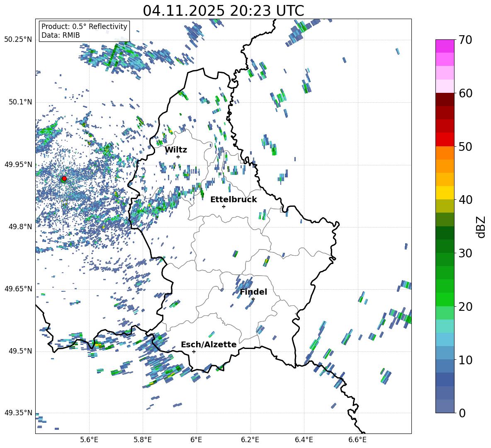Viewport: 491px width, 448px height.
Task: Click the 6°E longitude label
Action: [196, 440]
